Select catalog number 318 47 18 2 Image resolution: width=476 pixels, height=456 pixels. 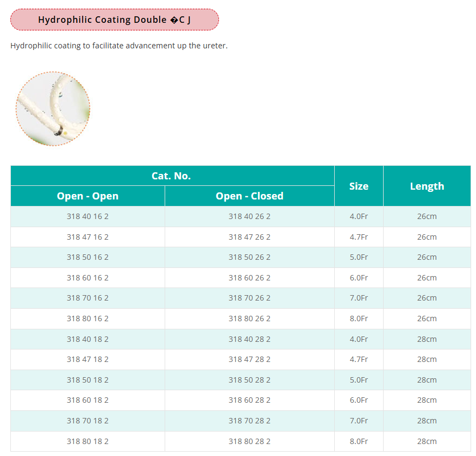coord(87,359)
